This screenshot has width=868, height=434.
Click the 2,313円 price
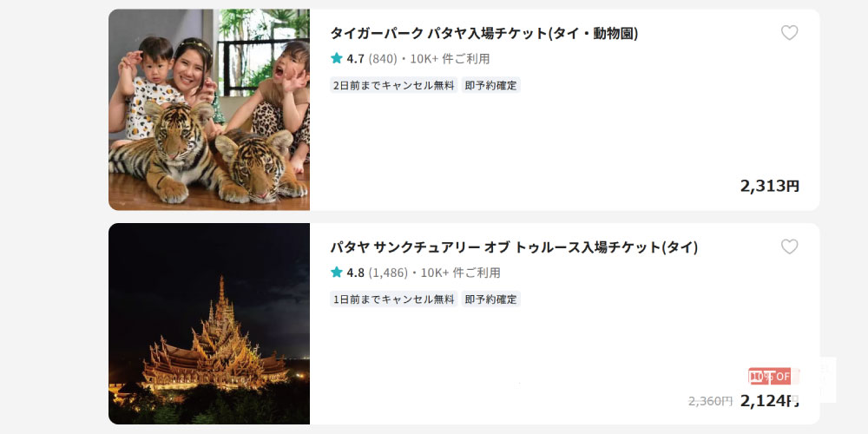pyautogui.click(x=769, y=186)
